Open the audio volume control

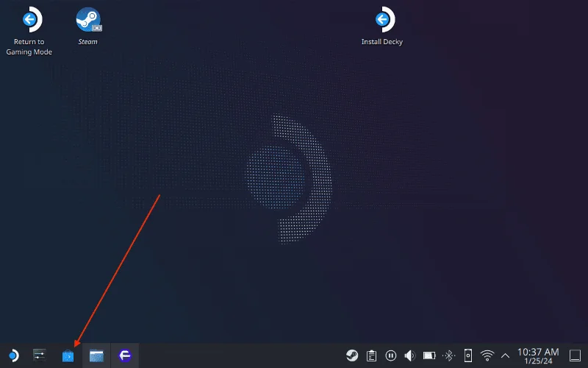pos(410,355)
